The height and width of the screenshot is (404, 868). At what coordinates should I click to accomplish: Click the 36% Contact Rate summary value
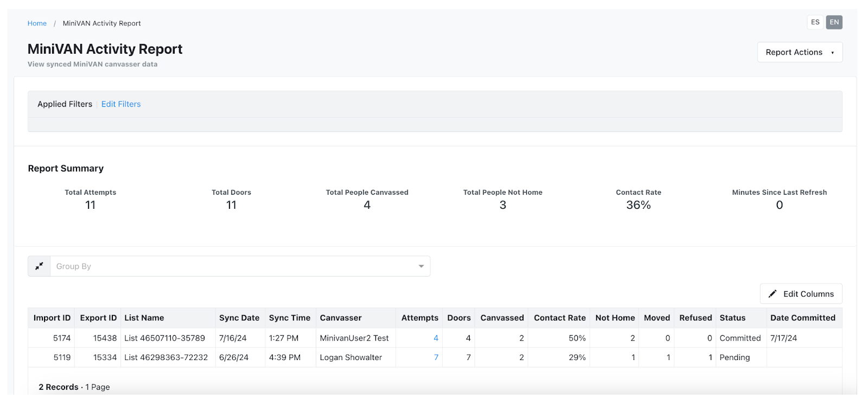pyautogui.click(x=639, y=205)
